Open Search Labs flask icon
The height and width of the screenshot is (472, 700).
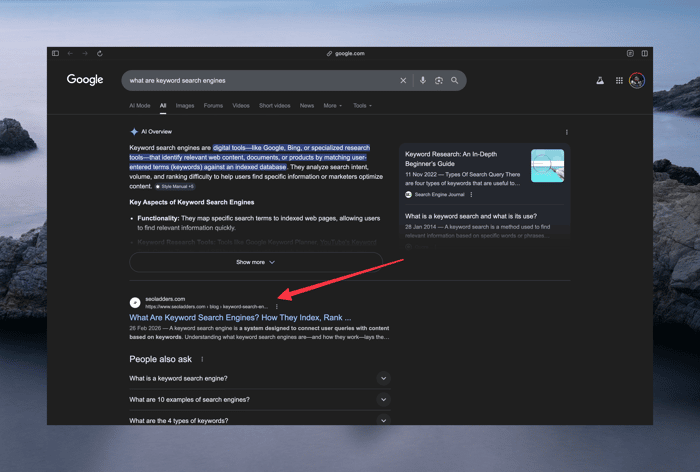pos(600,80)
